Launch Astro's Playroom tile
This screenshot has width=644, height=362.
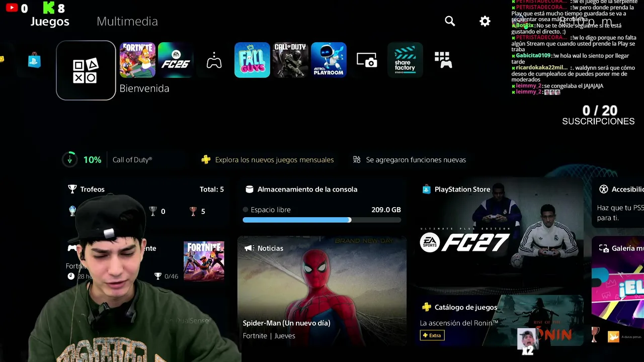329,60
